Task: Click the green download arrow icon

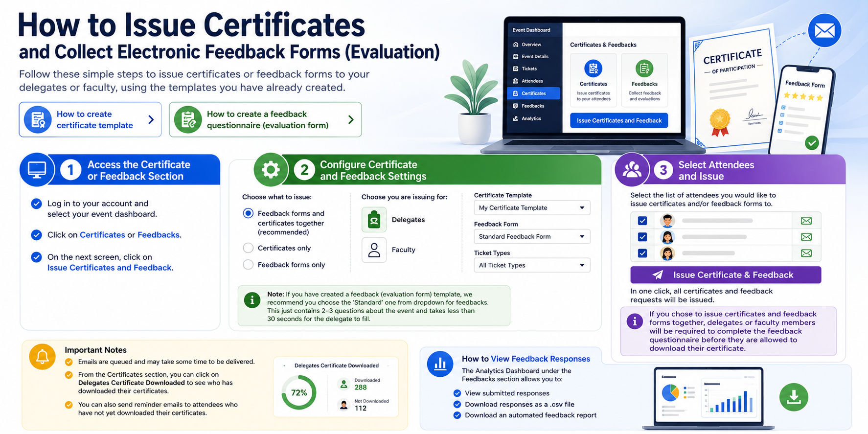Action: pos(794,397)
